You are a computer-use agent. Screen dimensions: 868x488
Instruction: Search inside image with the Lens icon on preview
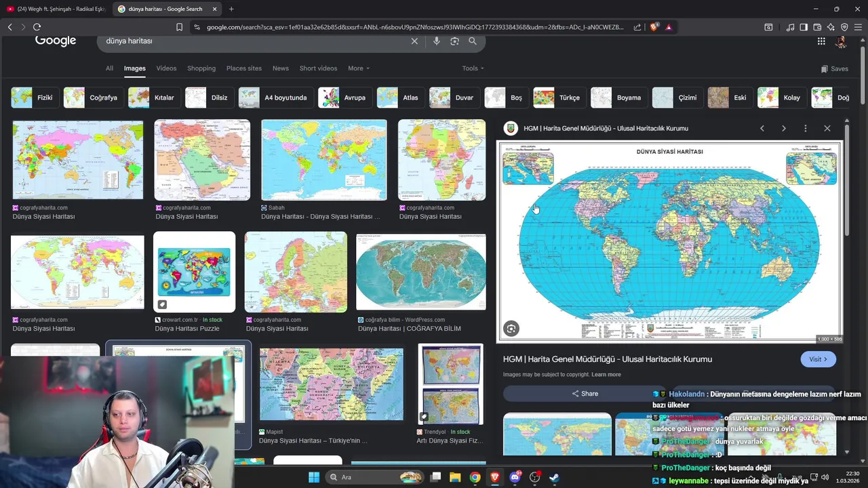[511, 329]
